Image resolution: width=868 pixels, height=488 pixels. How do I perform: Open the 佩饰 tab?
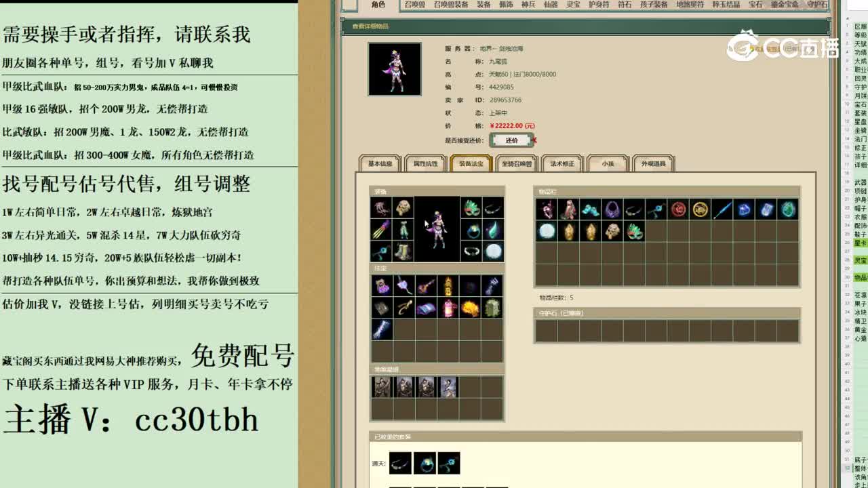pos(506,5)
